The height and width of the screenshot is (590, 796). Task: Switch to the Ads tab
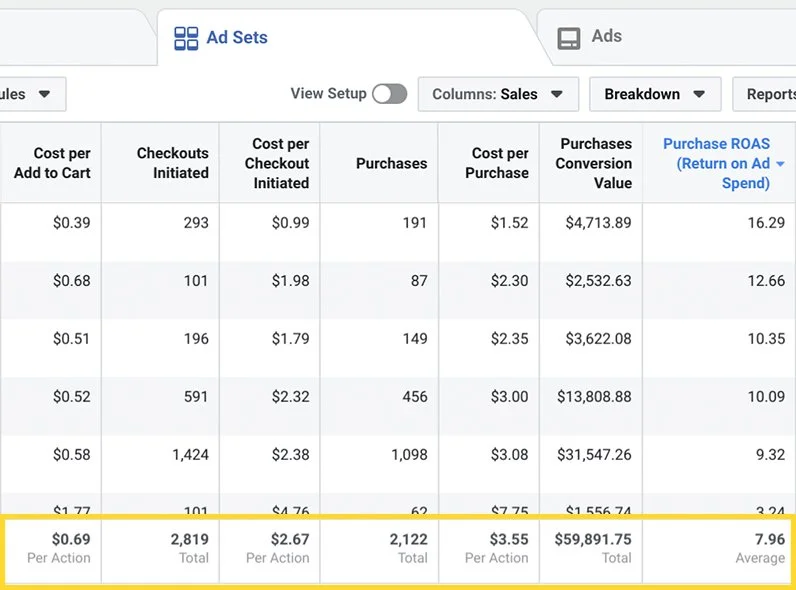(606, 36)
